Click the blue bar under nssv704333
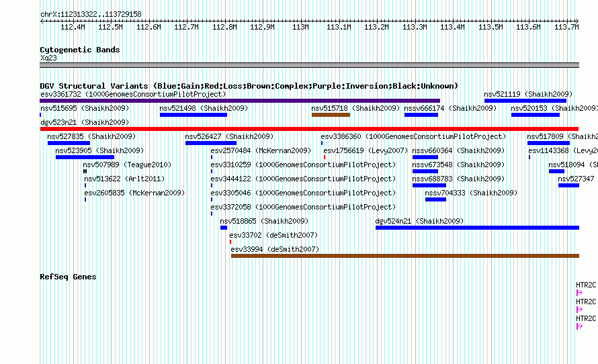Screen dimensions: 598x364 [x=435, y=199]
